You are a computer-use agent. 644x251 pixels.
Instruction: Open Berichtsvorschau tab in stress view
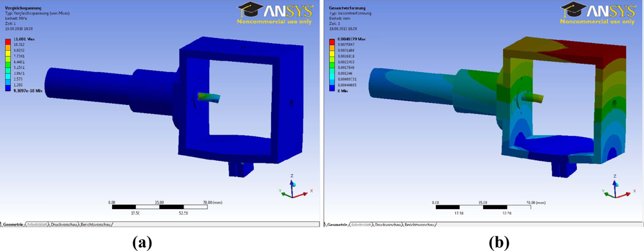click(96, 225)
